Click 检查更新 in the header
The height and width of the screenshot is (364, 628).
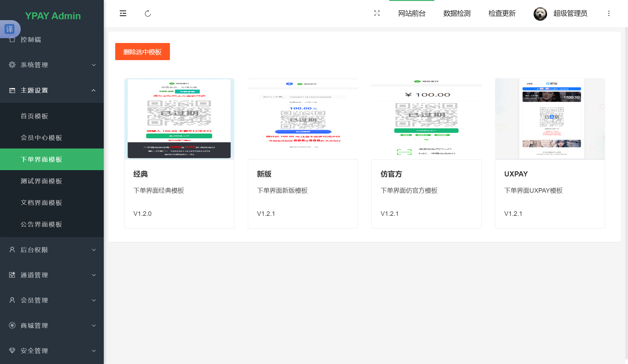[x=502, y=14]
